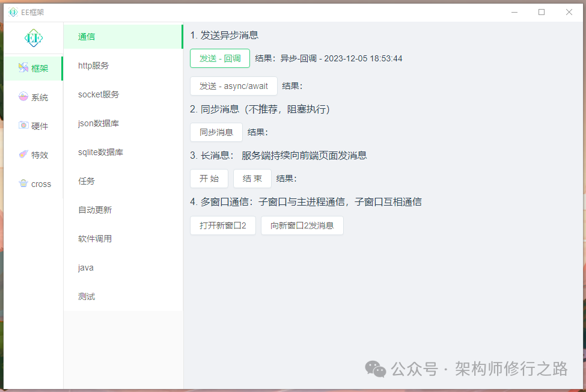
Task: Click the 同步消息 button
Action: (x=216, y=132)
